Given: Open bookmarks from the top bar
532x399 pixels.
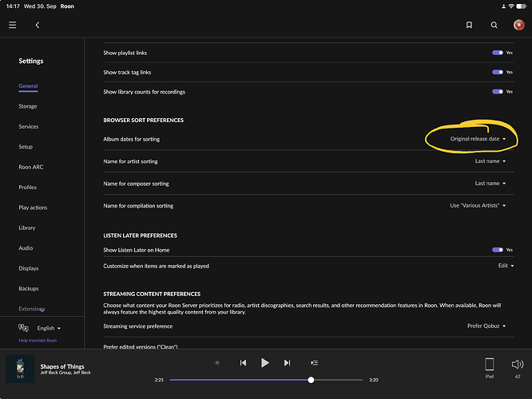Looking at the screenshot, I should point(469,25).
